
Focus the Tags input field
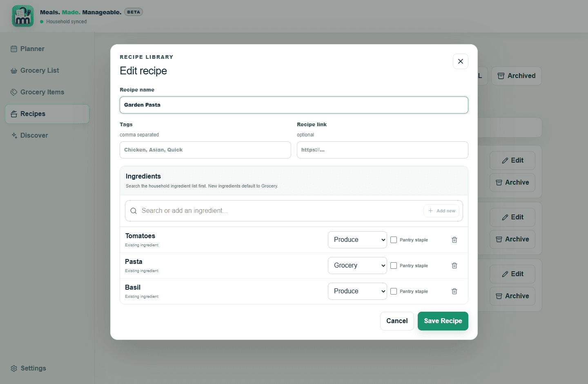(x=205, y=150)
